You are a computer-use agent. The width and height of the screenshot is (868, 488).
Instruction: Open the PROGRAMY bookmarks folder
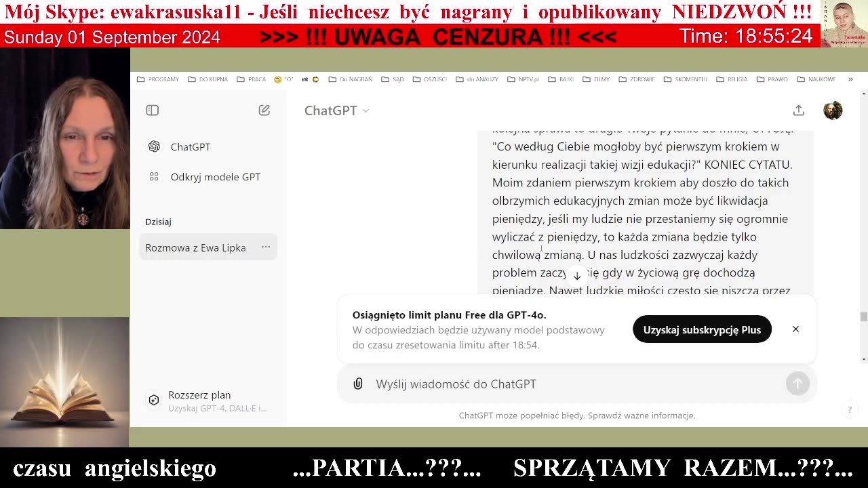coord(158,79)
